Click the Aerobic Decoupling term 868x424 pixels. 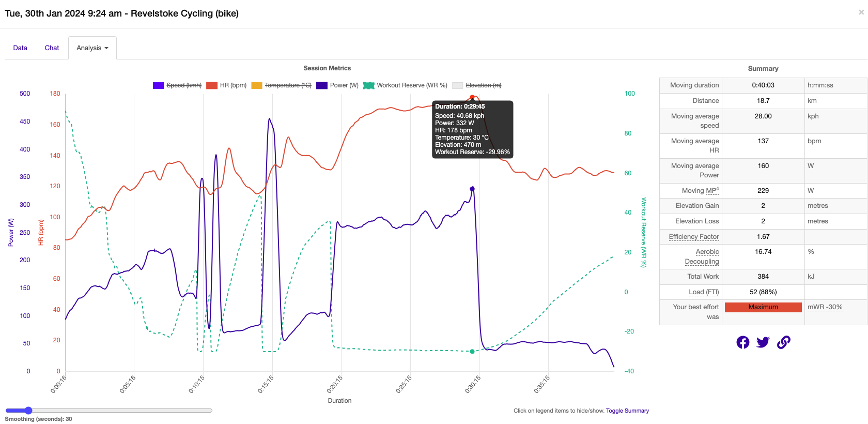(x=702, y=256)
